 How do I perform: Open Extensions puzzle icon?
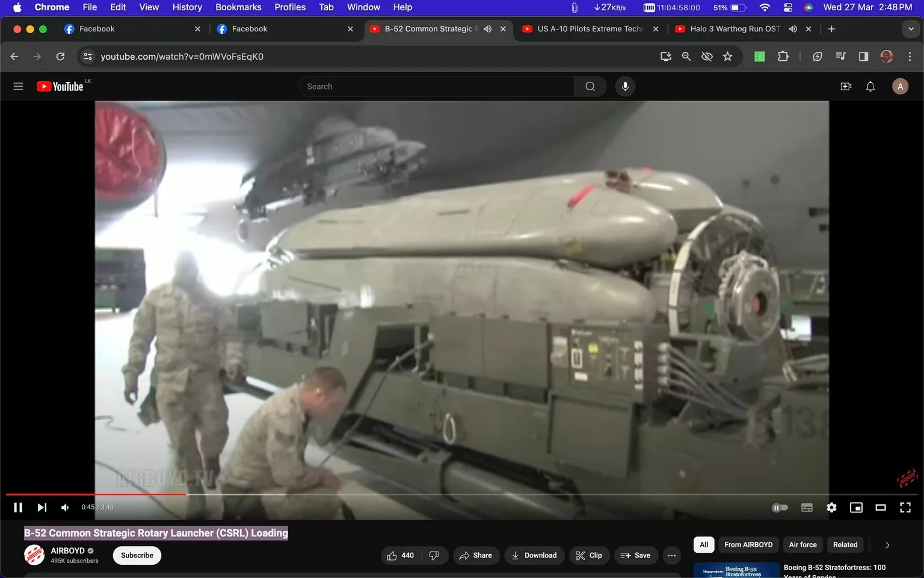tap(783, 56)
